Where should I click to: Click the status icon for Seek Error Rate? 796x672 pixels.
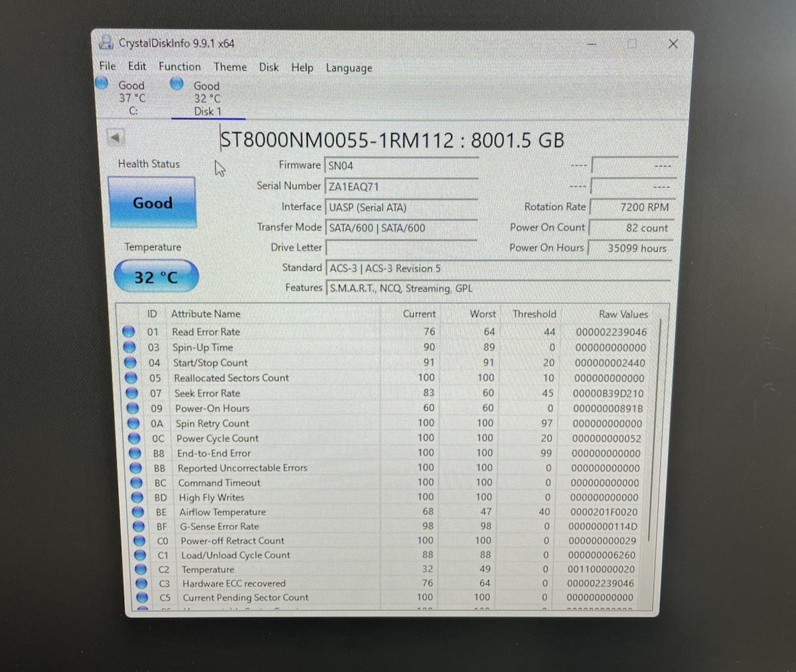click(x=132, y=393)
